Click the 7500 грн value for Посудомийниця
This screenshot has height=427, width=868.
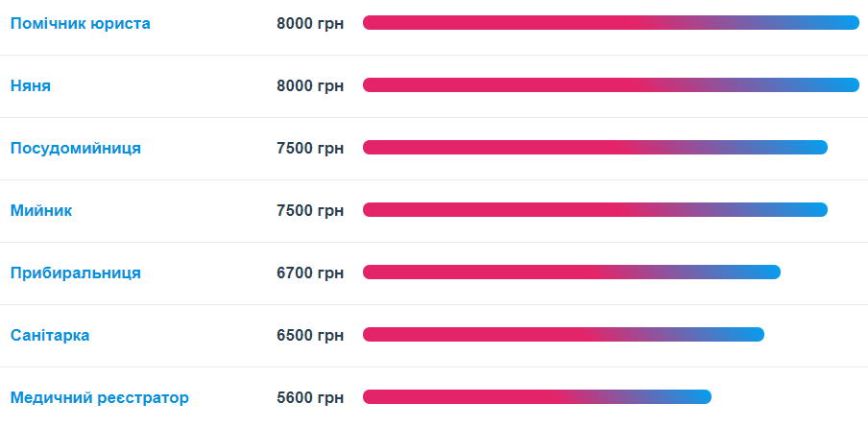(x=309, y=148)
